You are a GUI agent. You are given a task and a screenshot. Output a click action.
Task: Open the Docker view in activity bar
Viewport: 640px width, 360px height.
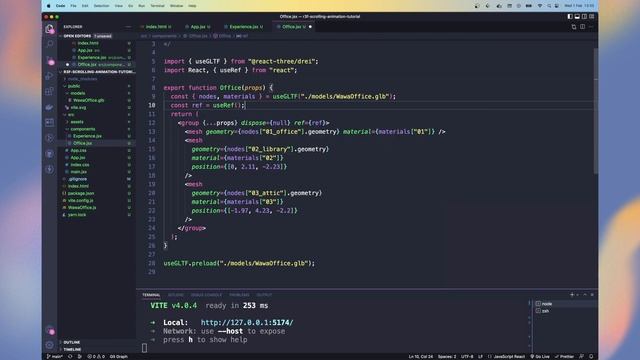pyautogui.click(x=50, y=107)
